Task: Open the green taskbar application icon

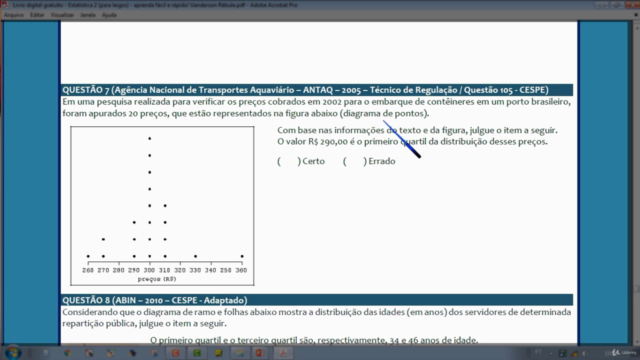Action: (x=197, y=353)
